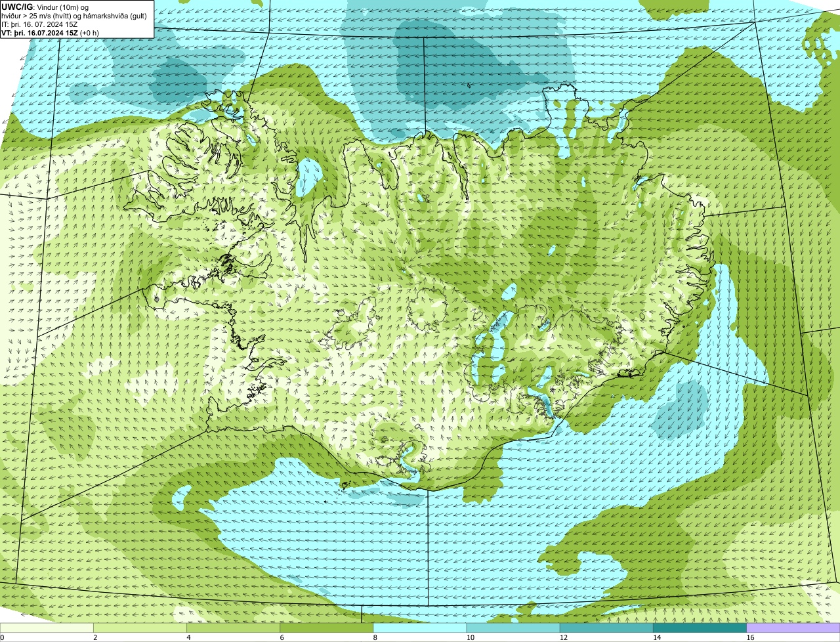Click the pale cyan 8–10 m/s legend swatch
Image resolution: width=840 pixels, height=642 pixels.
tap(420, 628)
